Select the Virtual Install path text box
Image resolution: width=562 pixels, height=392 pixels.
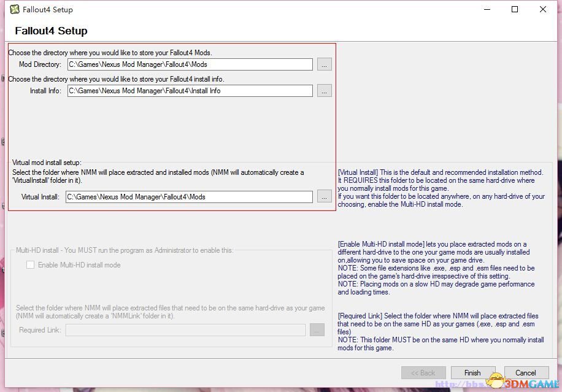click(x=189, y=197)
